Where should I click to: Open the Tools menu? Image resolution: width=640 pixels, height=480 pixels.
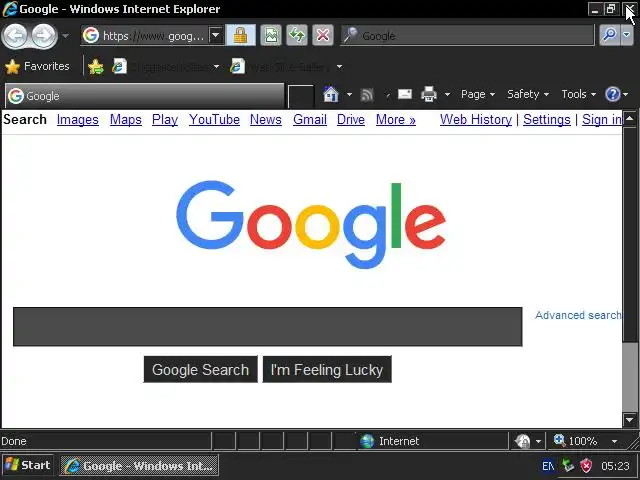[578, 94]
